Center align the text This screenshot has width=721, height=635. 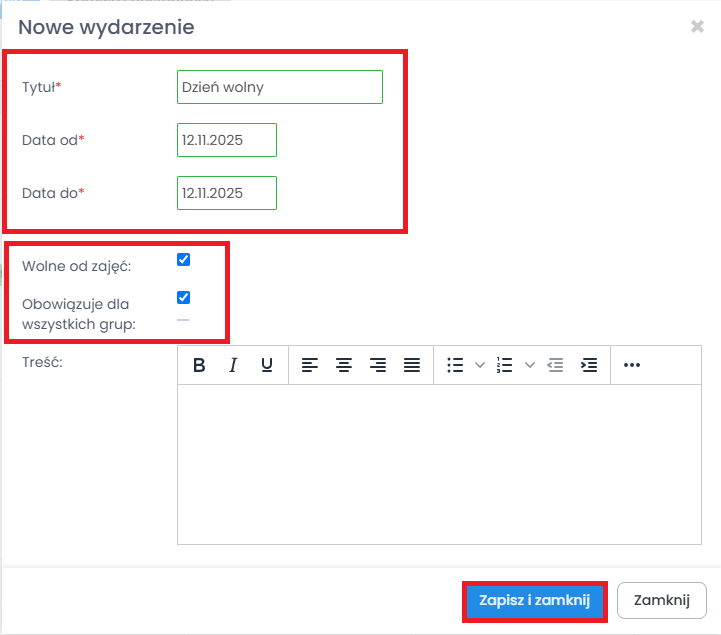click(x=344, y=366)
